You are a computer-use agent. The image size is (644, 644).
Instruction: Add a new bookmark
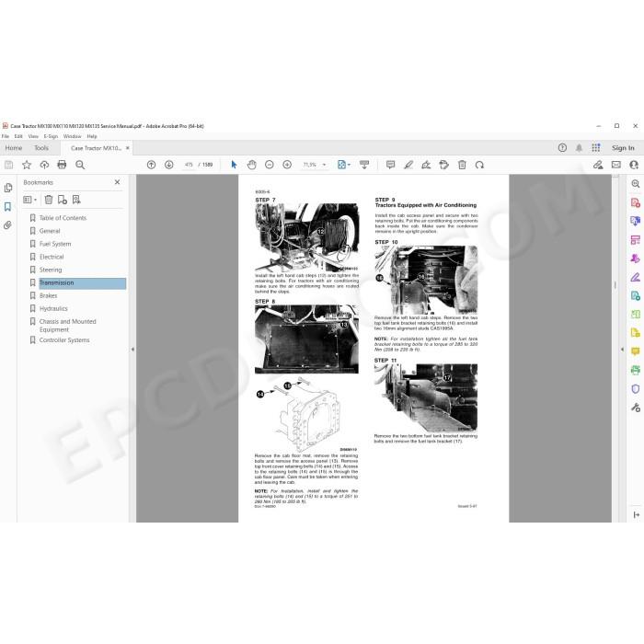[x=62, y=200]
